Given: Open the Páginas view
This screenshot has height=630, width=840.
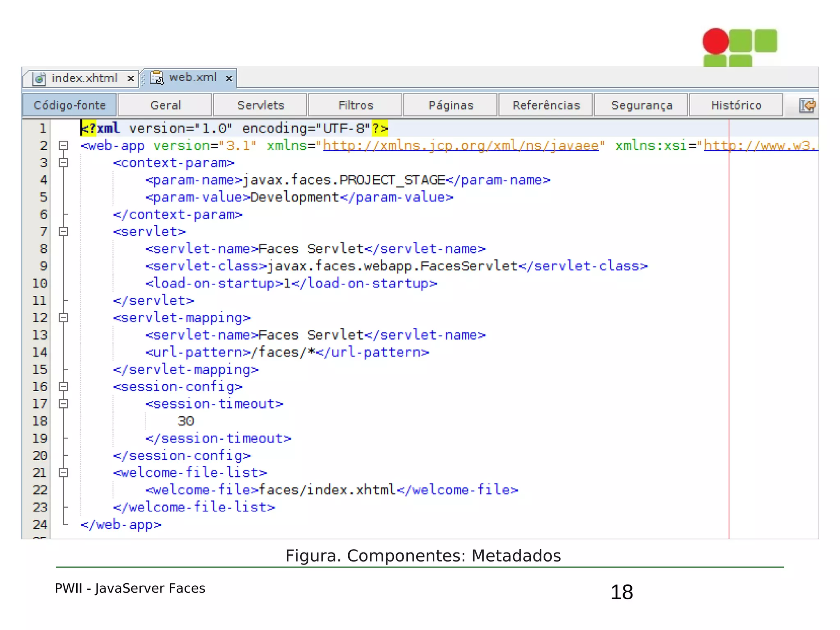Looking at the screenshot, I should pos(451,105).
